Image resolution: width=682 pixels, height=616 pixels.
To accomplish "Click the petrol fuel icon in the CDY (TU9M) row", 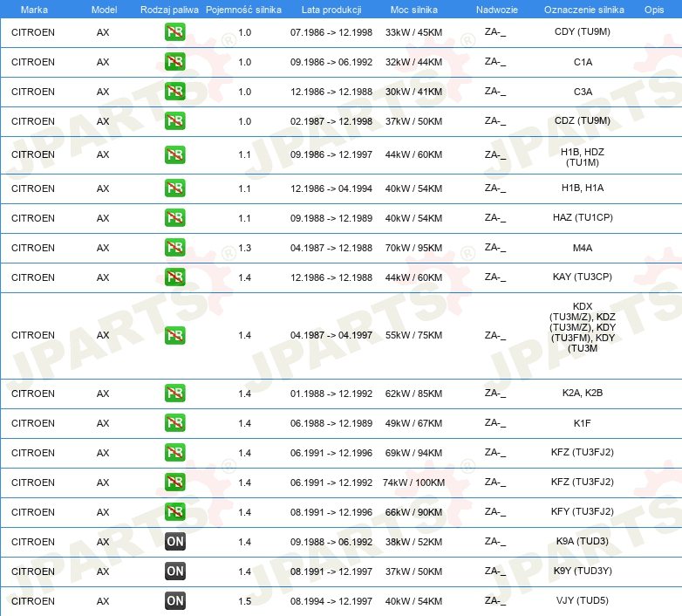I will pyautogui.click(x=174, y=32).
